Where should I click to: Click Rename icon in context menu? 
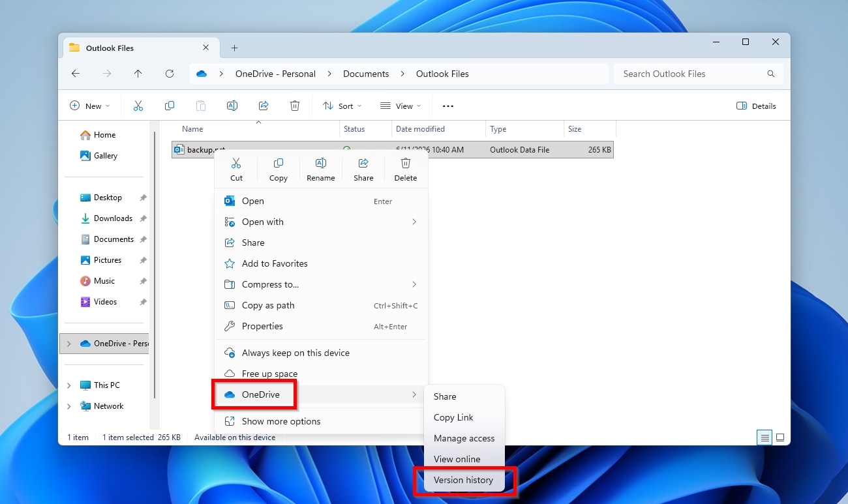[321, 163]
